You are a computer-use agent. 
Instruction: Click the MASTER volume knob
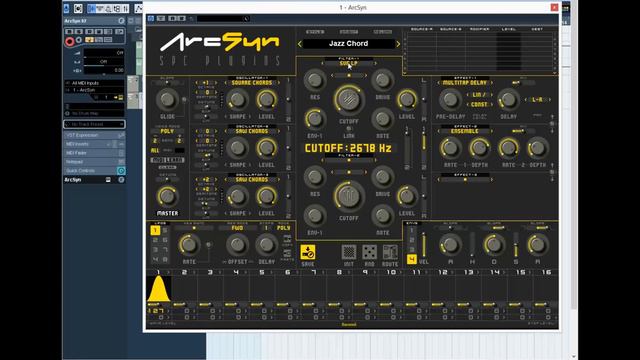[x=167, y=196]
